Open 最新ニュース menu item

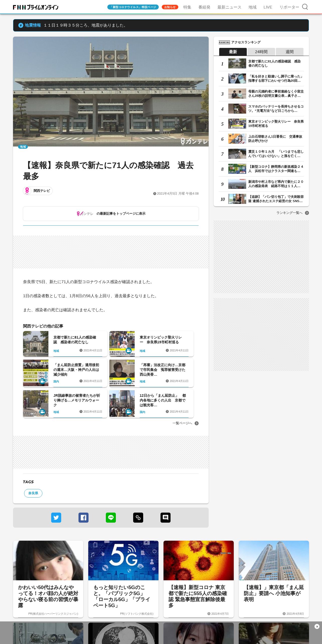pos(229,7)
